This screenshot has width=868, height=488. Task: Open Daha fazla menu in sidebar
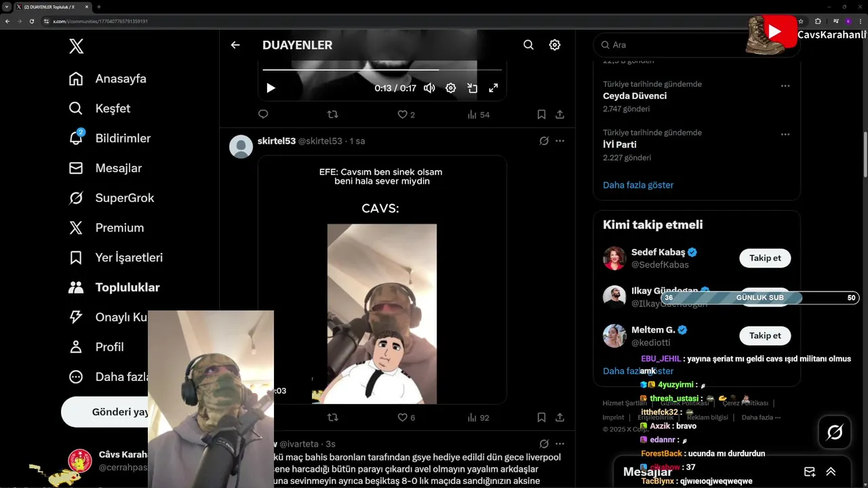[x=108, y=377]
